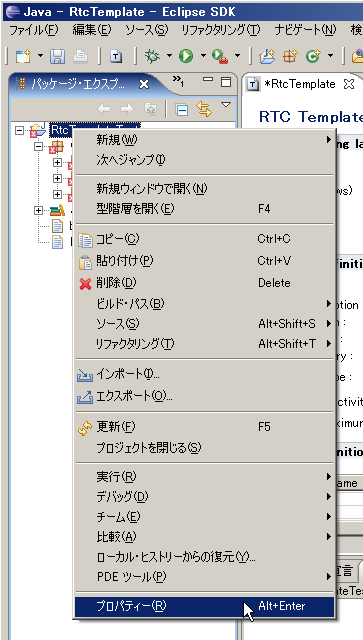Expand the library container tree node

click(x=38, y=211)
